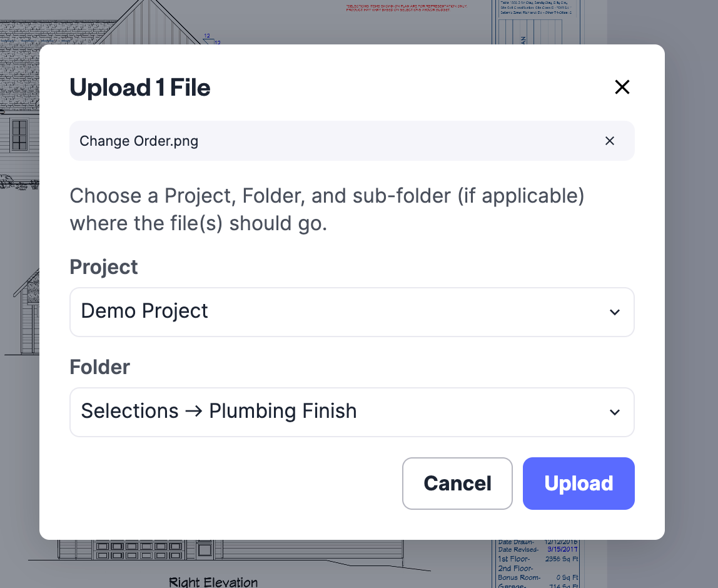
Task: Open the Demo Project dropdown
Action: click(x=351, y=312)
